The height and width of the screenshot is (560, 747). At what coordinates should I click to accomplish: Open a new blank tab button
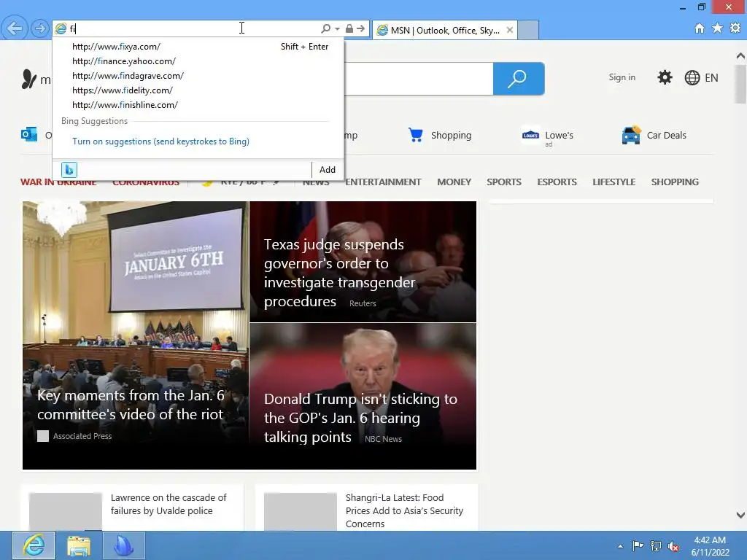[528, 30]
